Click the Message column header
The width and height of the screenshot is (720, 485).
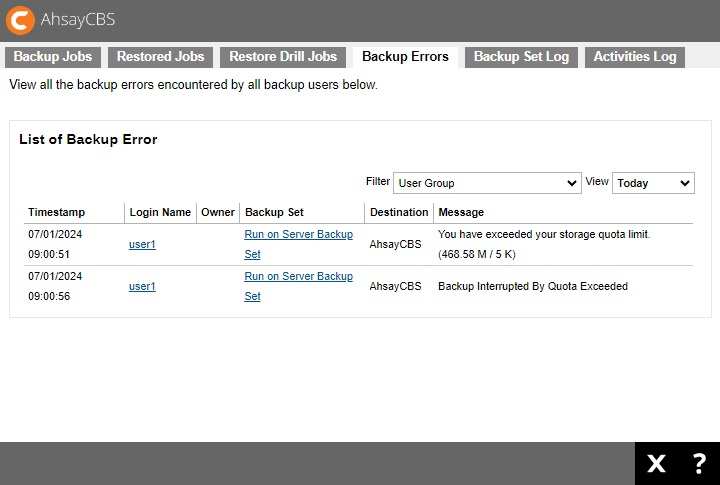click(x=461, y=212)
